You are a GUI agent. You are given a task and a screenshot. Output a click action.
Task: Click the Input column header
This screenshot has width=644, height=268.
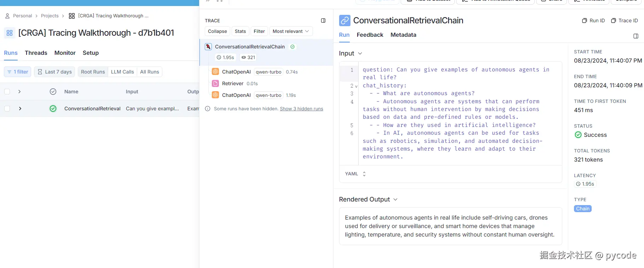(x=132, y=92)
